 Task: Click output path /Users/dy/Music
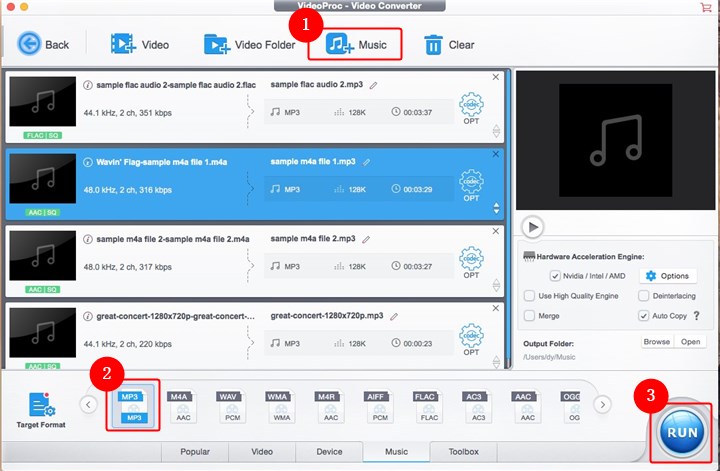click(x=549, y=357)
